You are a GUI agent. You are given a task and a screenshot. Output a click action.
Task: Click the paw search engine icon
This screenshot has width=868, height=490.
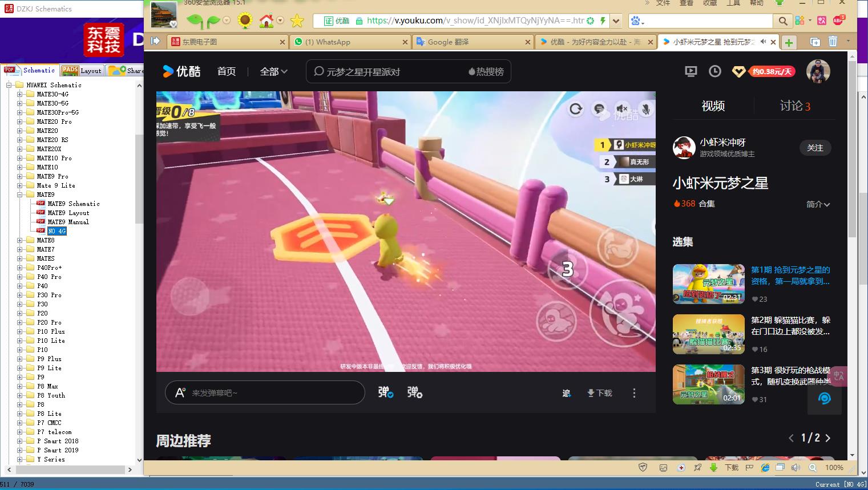coord(636,21)
